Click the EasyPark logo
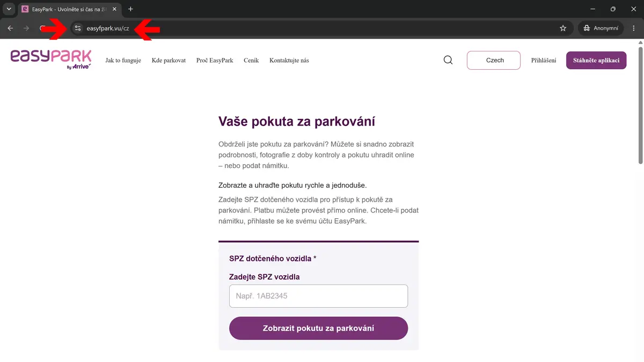The height and width of the screenshot is (362, 644). coord(51,60)
